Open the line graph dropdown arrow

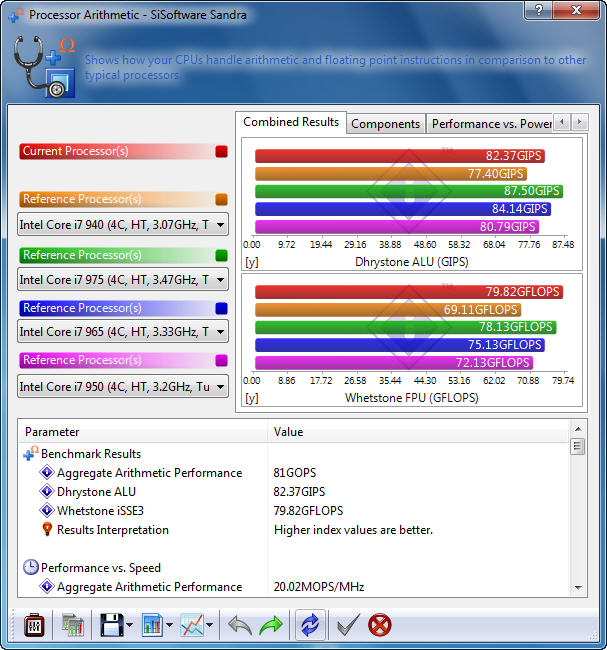(x=209, y=625)
